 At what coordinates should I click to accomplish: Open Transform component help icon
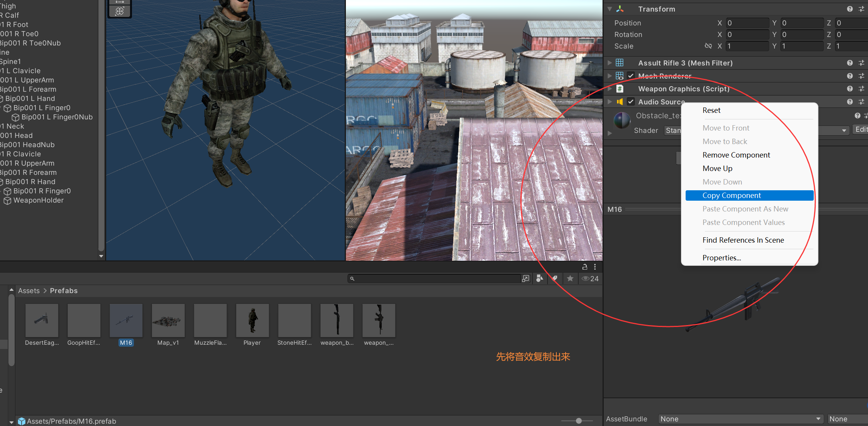tap(850, 9)
